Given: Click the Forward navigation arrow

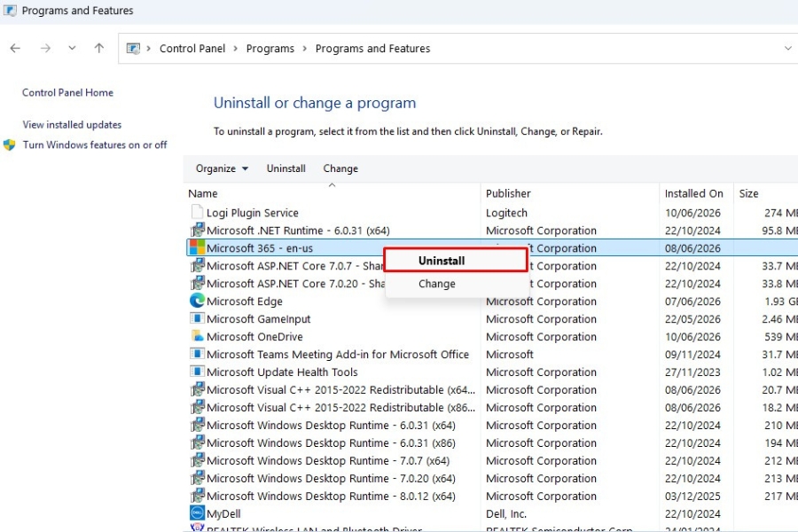Looking at the screenshot, I should 45,49.
